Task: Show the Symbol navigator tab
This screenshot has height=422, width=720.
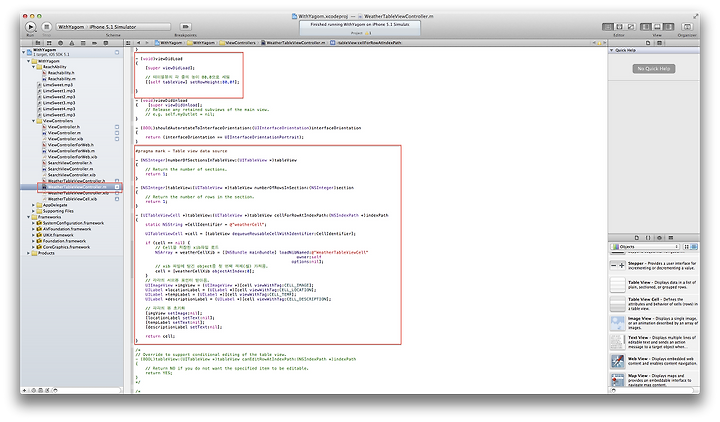Action: [x=49, y=43]
